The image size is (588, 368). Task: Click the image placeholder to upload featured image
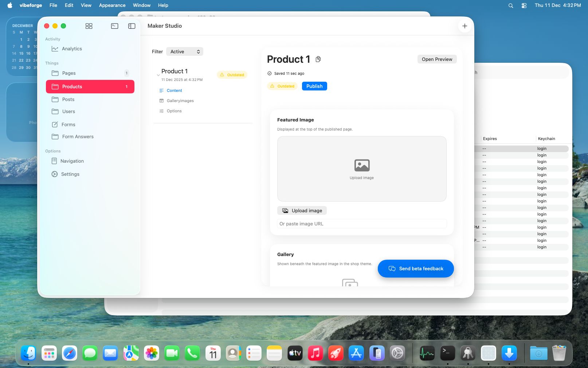[x=361, y=169]
